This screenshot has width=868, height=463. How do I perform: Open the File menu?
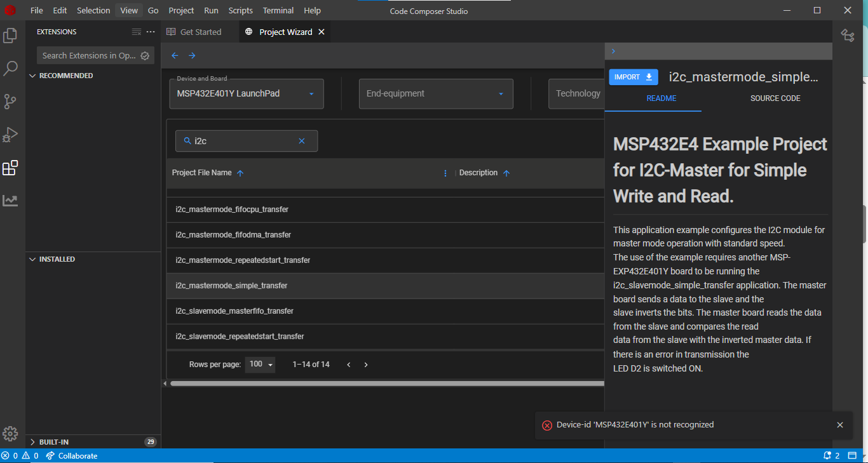pyautogui.click(x=37, y=10)
